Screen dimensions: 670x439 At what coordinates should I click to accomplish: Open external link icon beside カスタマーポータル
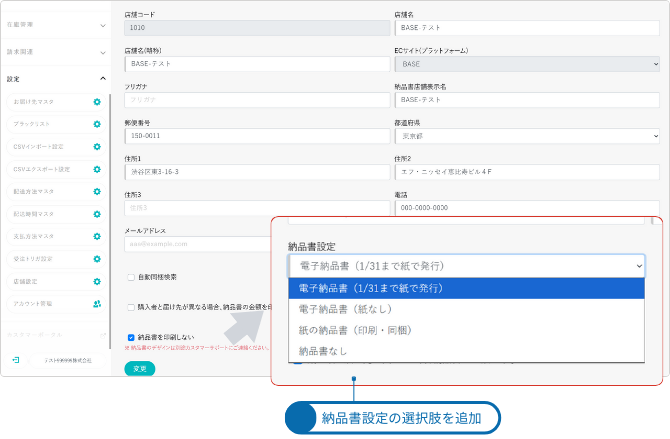click(103, 336)
